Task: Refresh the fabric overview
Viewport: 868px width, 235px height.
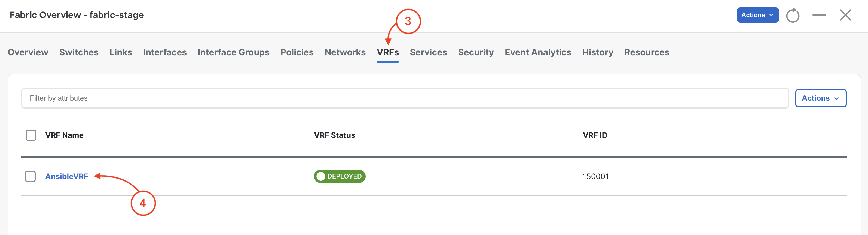Action: click(793, 15)
